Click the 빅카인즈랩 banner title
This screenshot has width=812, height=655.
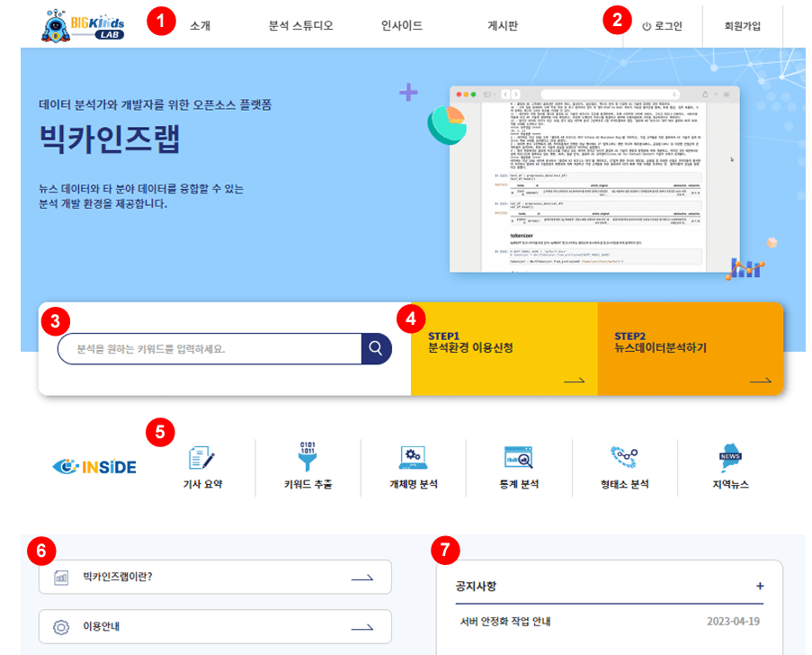pyautogui.click(x=110, y=139)
